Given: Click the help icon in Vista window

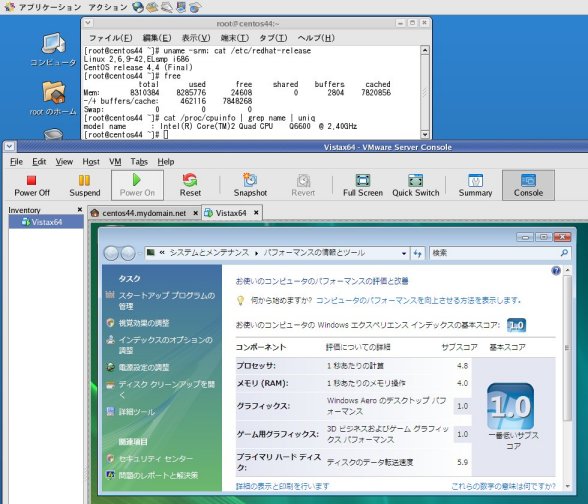Looking at the screenshot, I should pos(556,270).
